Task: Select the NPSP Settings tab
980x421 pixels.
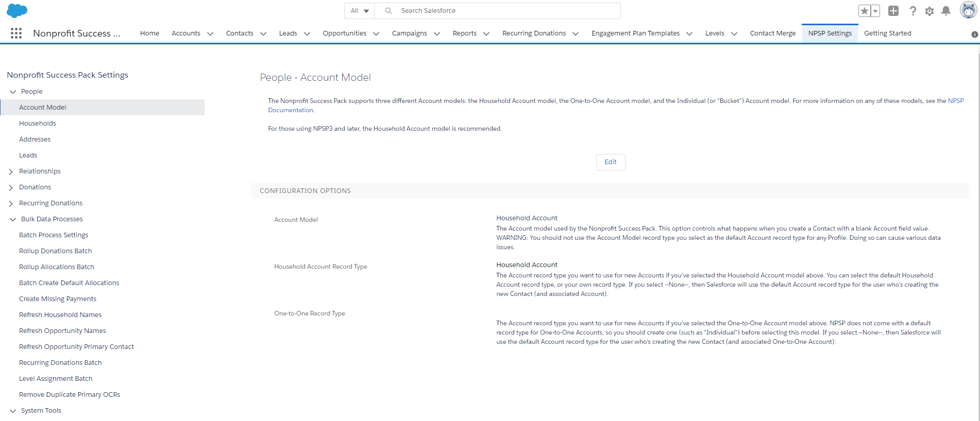Action: (830, 33)
